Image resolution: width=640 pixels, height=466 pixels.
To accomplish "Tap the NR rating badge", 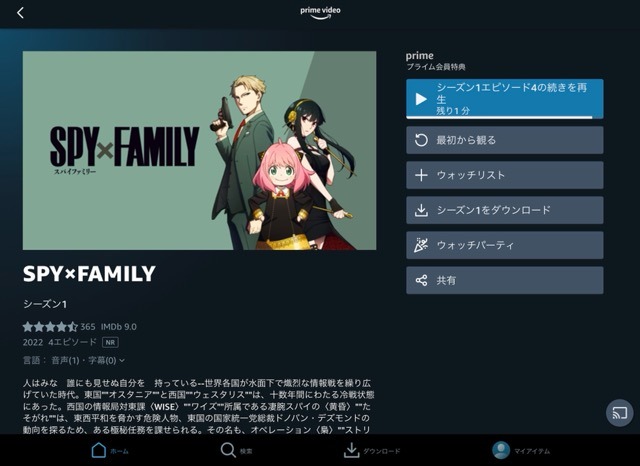I will coord(110,342).
